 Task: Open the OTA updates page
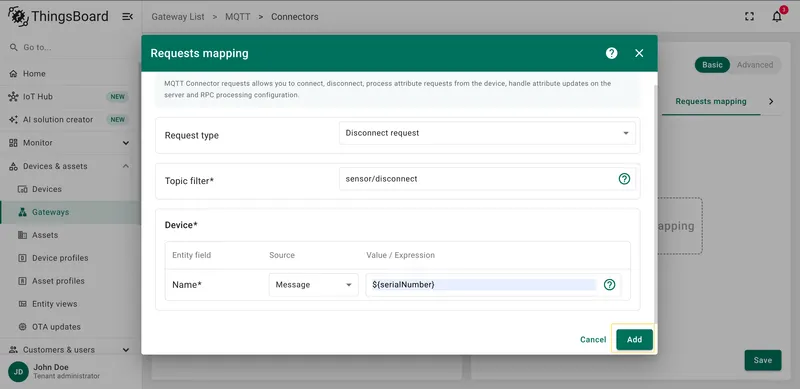[70, 327]
